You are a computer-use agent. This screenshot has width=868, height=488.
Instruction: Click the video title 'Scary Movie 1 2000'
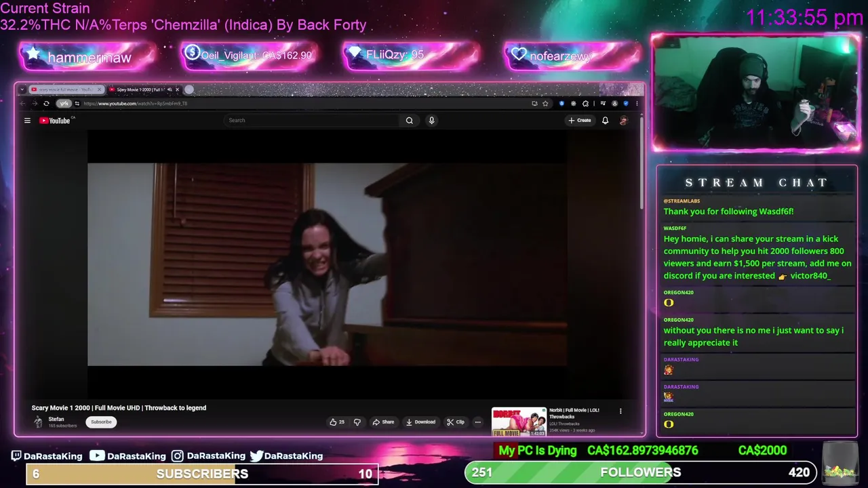(119, 408)
